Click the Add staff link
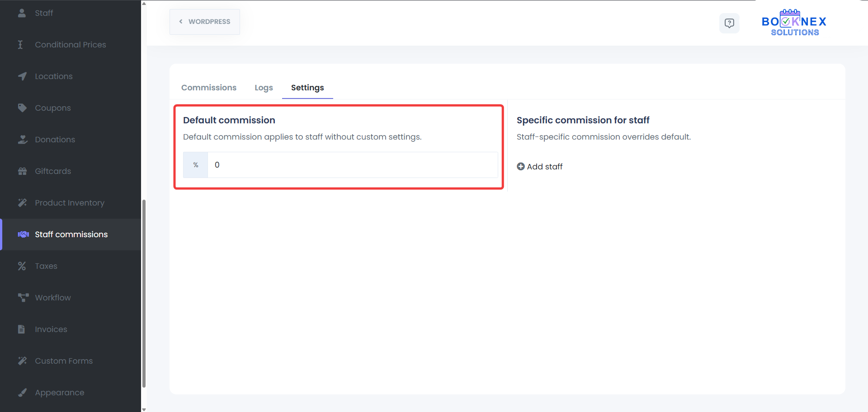Viewport: 868px width, 412px height. [x=544, y=167]
